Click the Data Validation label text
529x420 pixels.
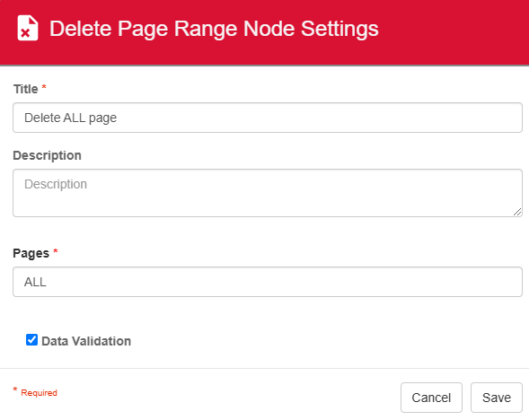point(86,341)
